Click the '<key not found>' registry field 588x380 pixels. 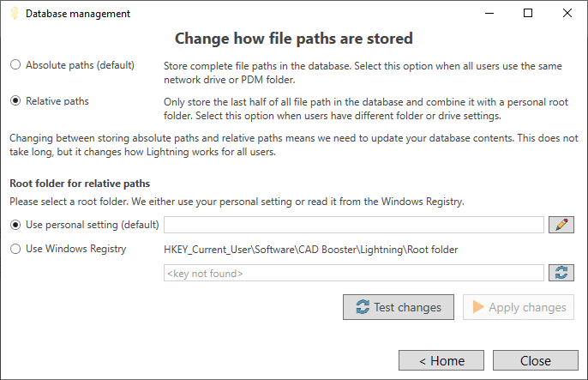[354, 273]
